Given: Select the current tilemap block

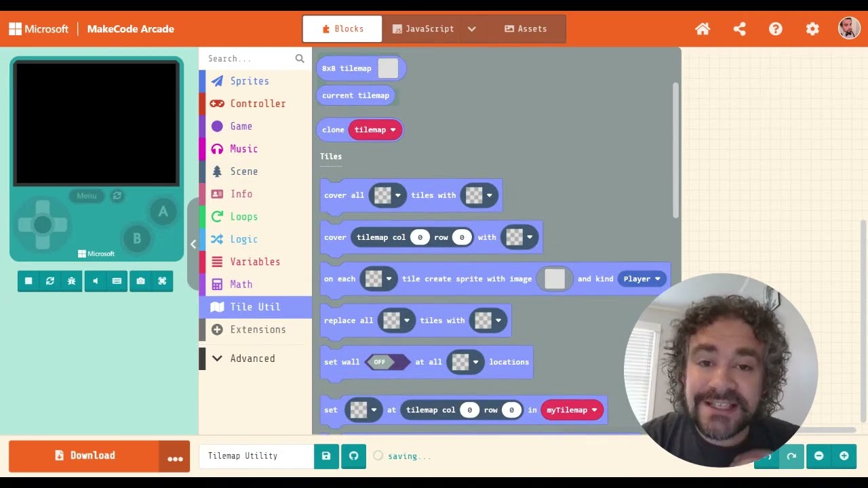Looking at the screenshot, I should (x=355, y=96).
